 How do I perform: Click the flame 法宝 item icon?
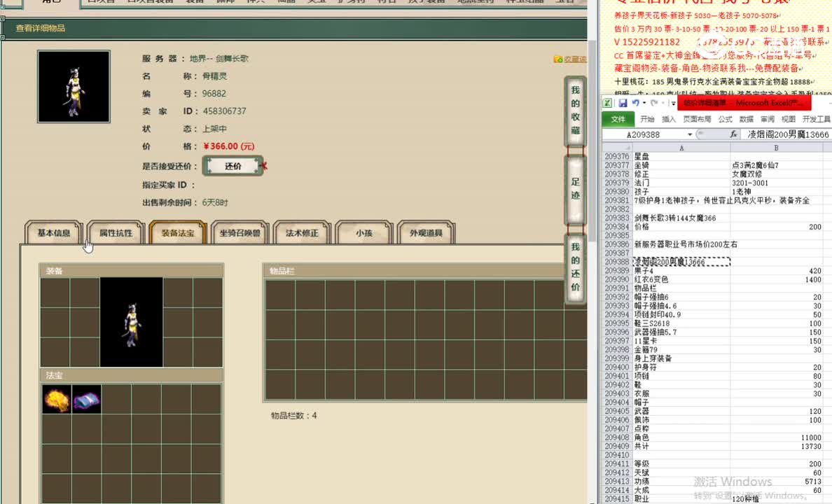coord(57,400)
